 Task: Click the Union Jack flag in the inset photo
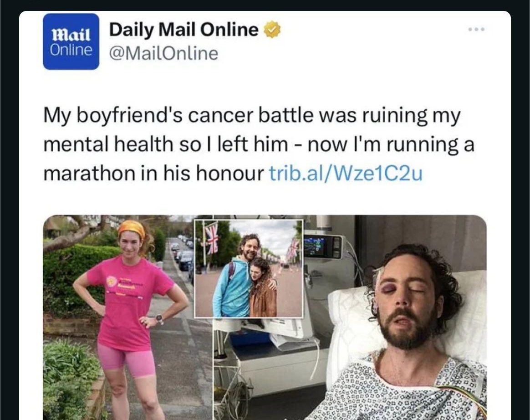(x=212, y=238)
